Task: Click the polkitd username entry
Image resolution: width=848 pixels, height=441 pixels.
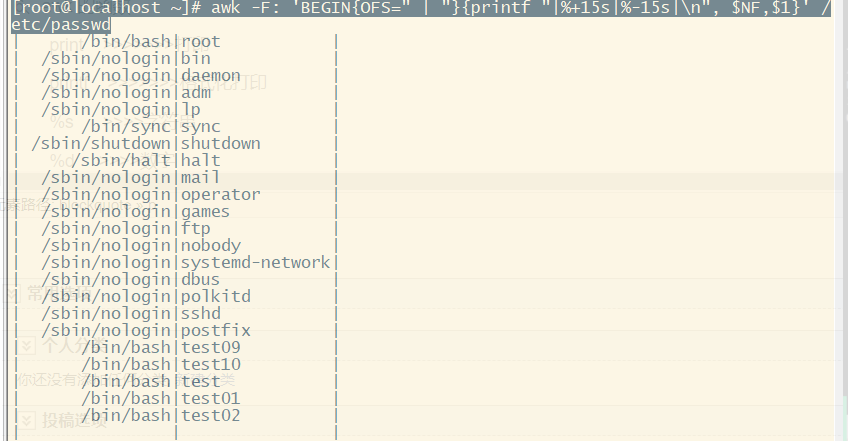Action: click(216, 297)
